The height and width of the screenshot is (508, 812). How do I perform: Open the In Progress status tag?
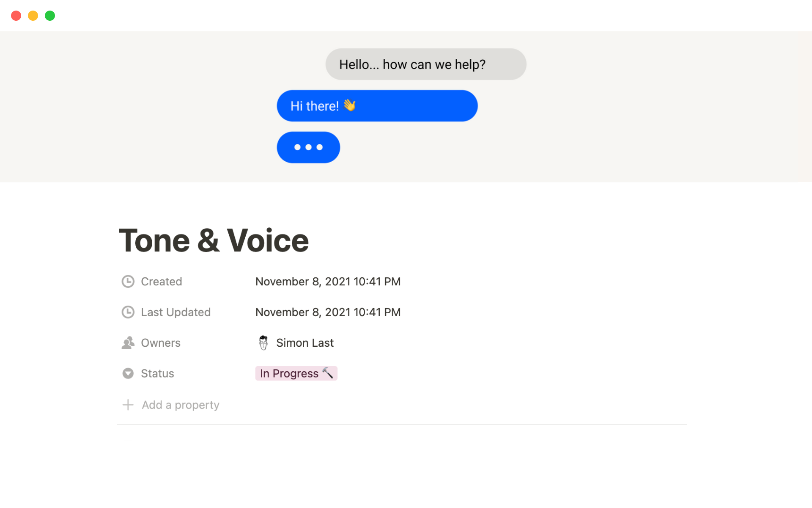289,373
